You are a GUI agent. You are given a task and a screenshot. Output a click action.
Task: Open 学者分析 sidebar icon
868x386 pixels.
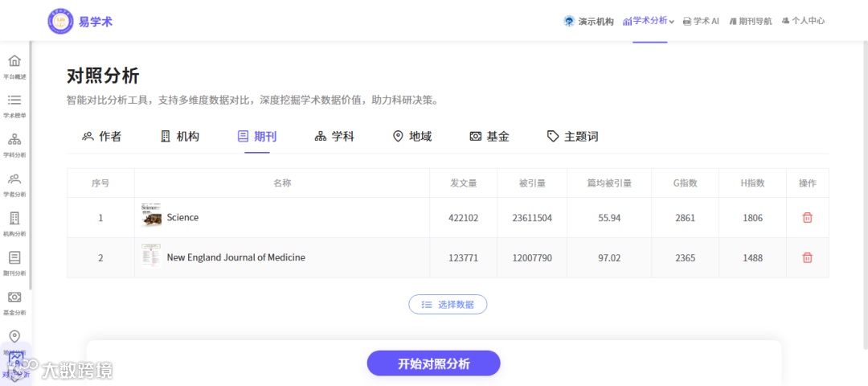[15, 179]
